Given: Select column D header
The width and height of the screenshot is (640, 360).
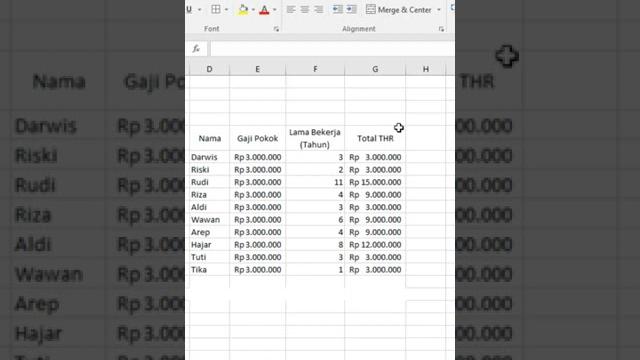Looking at the screenshot, I should pyautogui.click(x=209, y=69).
